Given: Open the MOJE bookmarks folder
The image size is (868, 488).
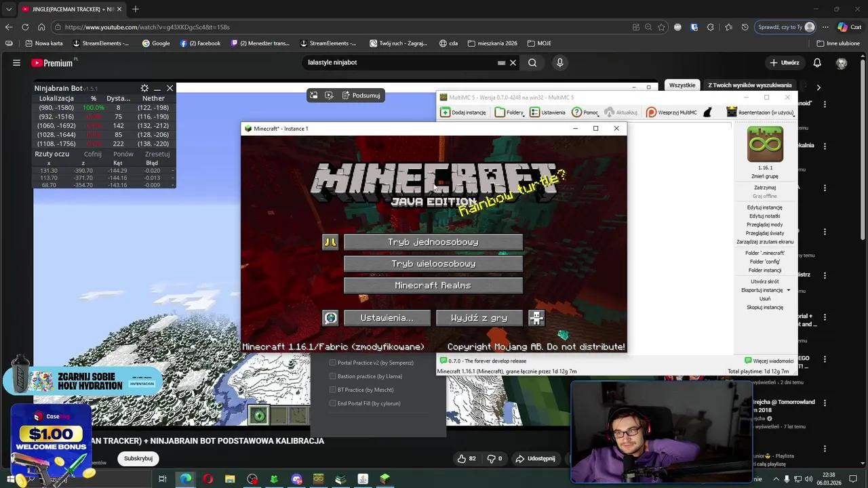Looking at the screenshot, I should click(x=539, y=43).
